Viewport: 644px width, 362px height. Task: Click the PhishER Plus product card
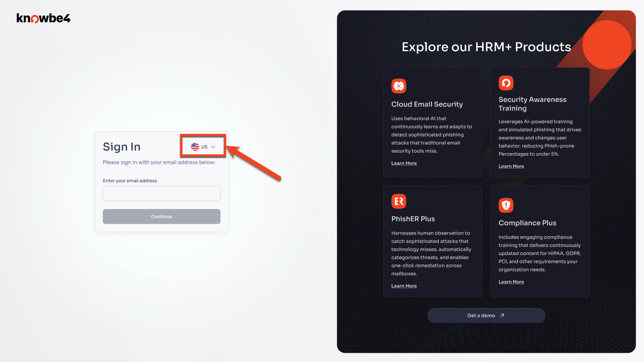click(433, 241)
